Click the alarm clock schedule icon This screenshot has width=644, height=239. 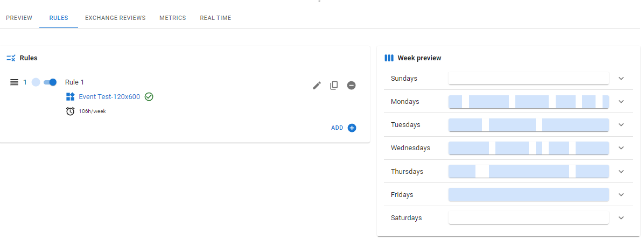click(70, 111)
